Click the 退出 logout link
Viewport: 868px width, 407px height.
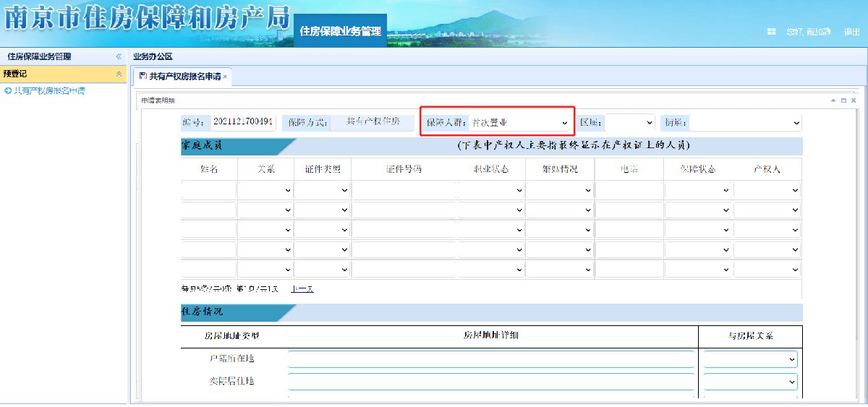[x=851, y=32]
